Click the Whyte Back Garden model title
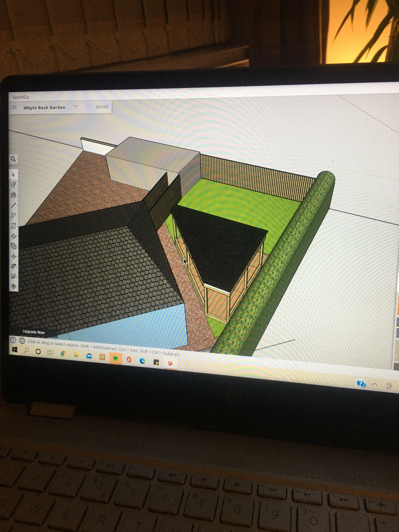 coord(44,108)
